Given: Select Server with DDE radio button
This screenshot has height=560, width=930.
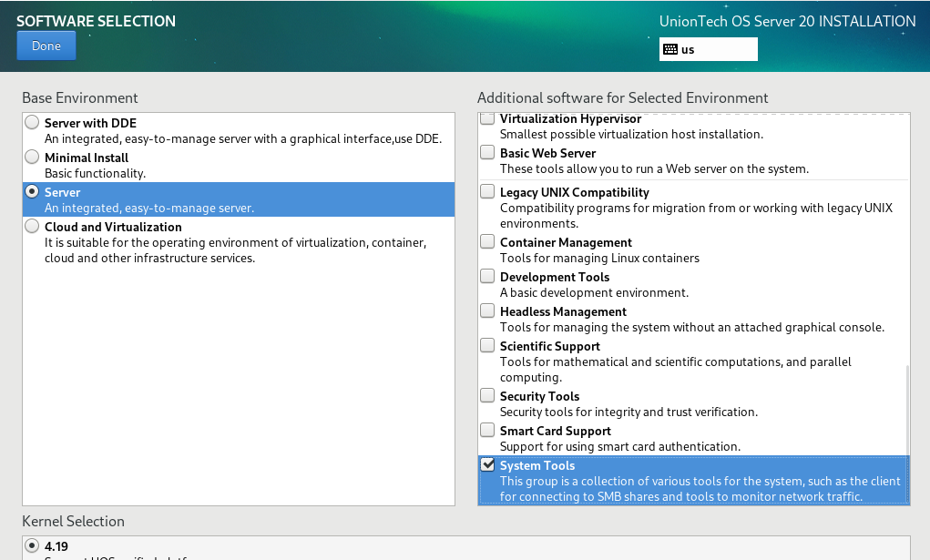Looking at the screenshot, I should click(x=32, y=122).
